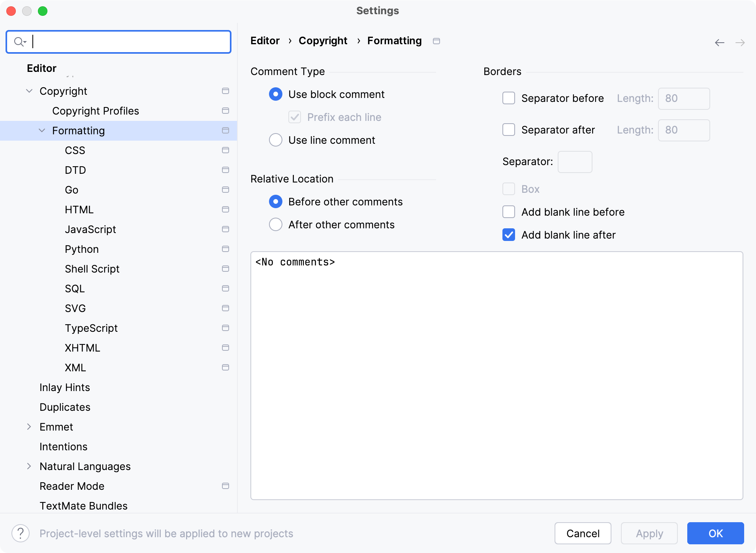Click the reset icon next to Copyright Profiles
Viewport: 756px width, 553px height.
click(226, 111)
